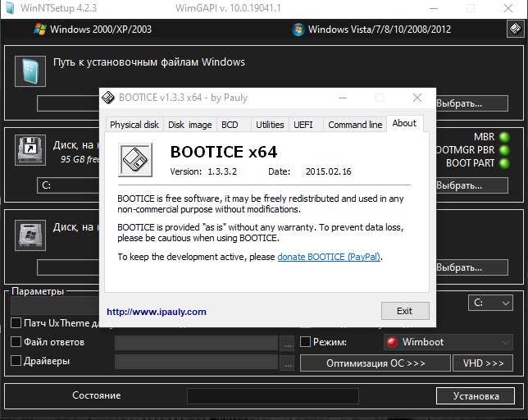
Task: Click the BOOT PART green status light
Action: coord(504,163)
